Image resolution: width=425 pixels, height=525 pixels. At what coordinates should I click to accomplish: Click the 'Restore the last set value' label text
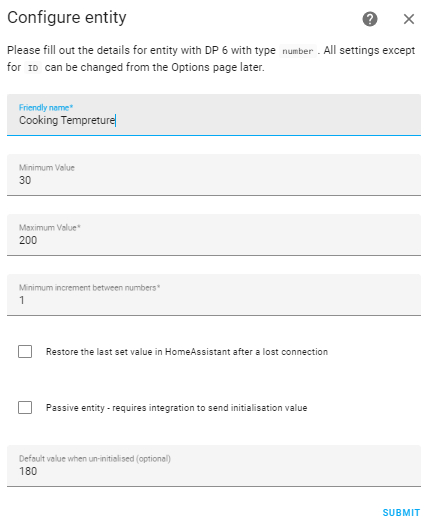pos(187,352)
